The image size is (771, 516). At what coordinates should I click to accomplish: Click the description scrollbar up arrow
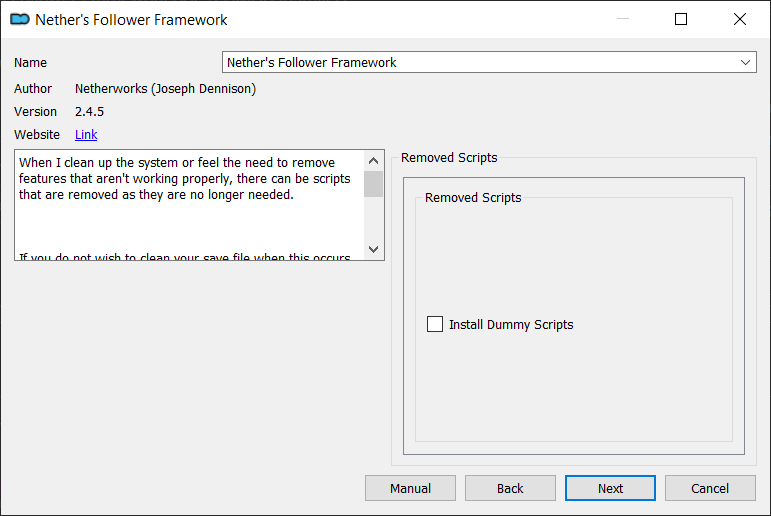374,161
